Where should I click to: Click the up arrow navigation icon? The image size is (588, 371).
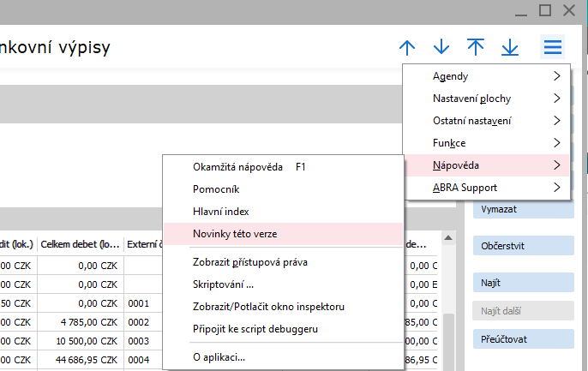coord(407,47)
